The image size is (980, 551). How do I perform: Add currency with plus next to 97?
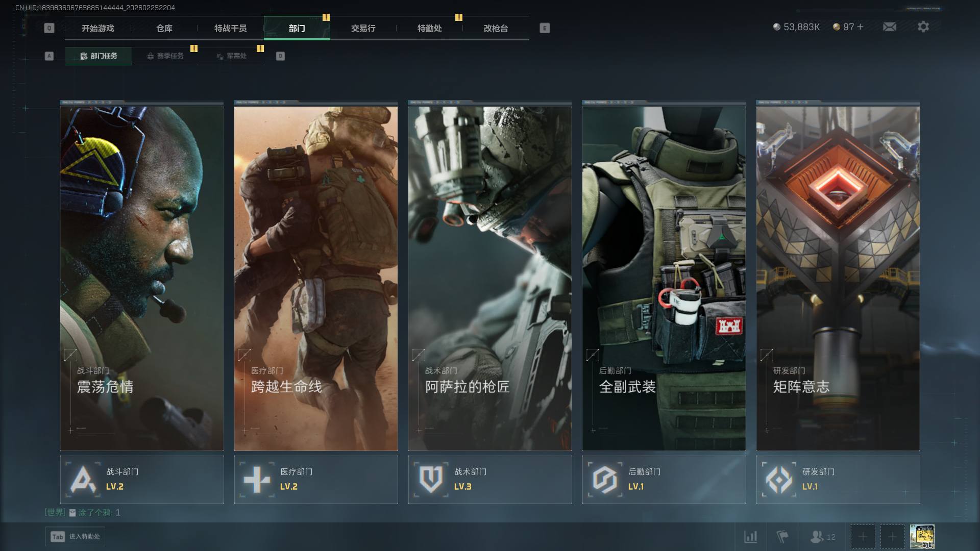pyautogui.click(x=860, y=27)
